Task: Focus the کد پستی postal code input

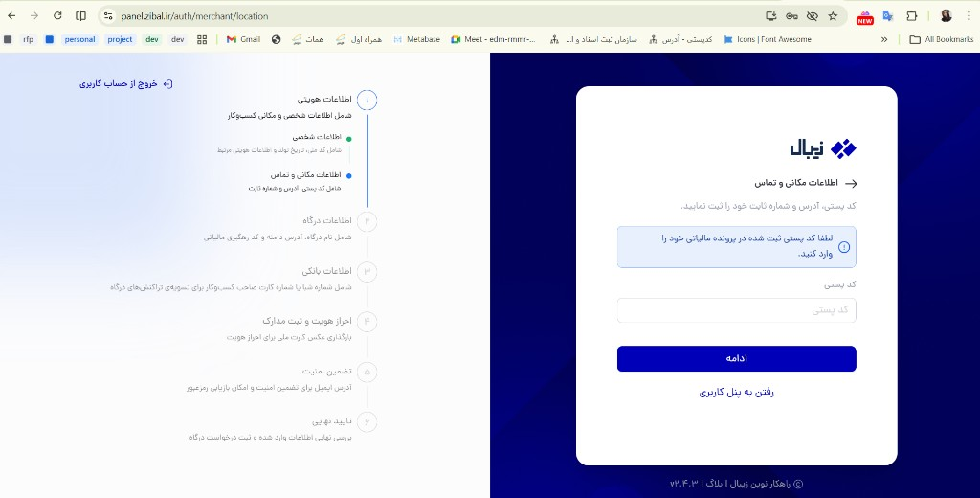Action: point(736,310)
